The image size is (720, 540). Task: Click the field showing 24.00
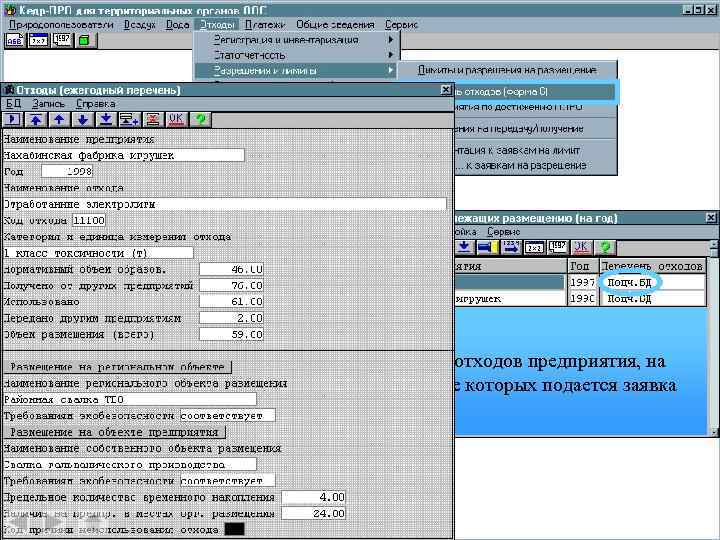(x=314, y=513)
